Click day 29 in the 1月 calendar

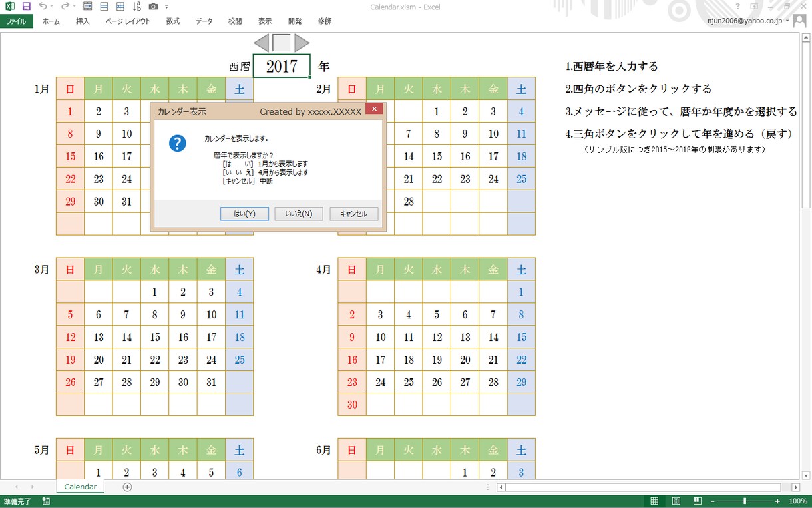(x=70, y=202)
